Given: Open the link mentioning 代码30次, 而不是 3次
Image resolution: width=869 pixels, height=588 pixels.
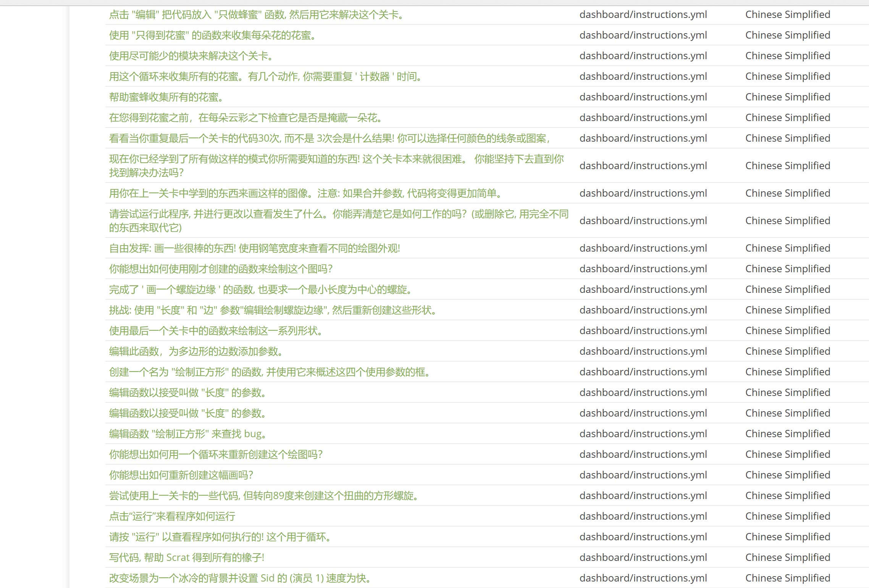Looking at the screenshot, I should 329,139.
